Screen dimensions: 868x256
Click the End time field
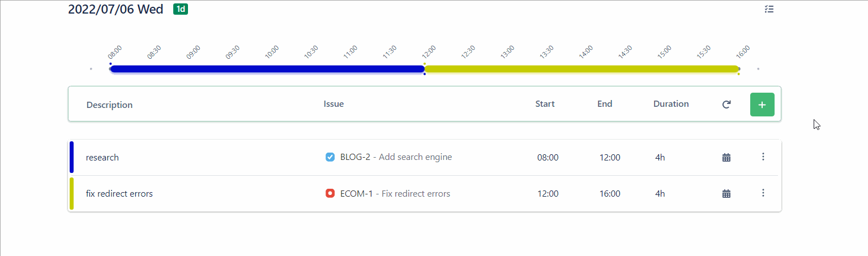605,104
